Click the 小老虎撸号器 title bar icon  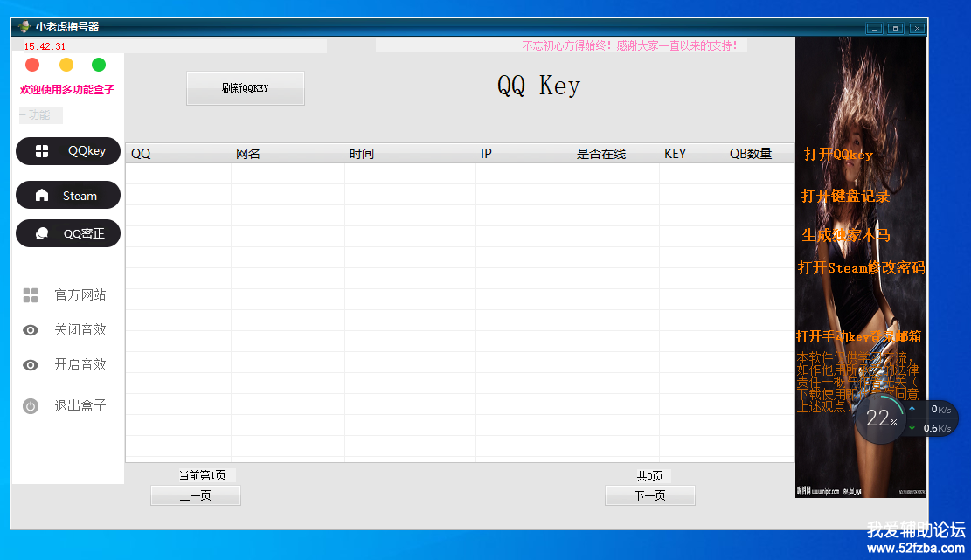pyautogui.click(x=24, y=26)
